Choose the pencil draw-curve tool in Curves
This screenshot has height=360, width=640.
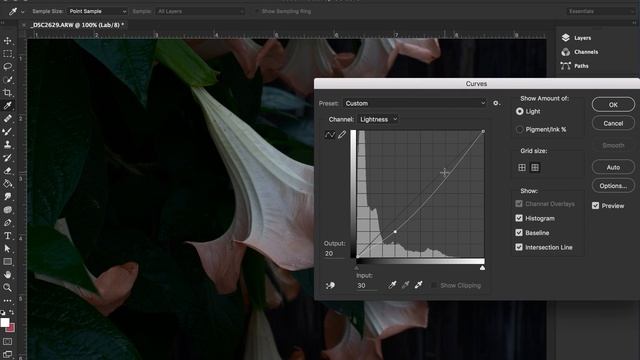click(x=342, y=134)
